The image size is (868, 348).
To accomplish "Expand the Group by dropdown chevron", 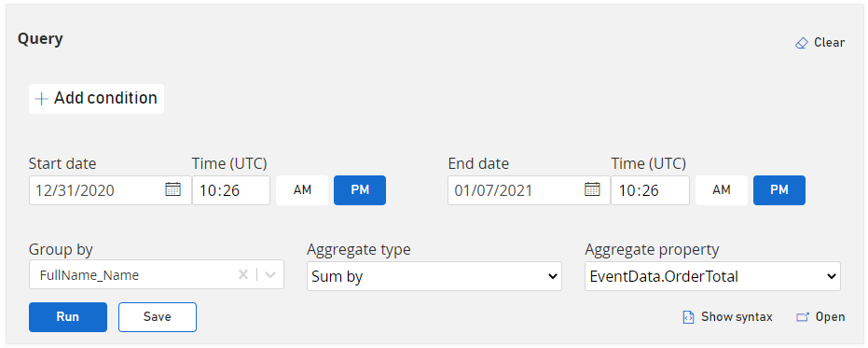I will (x=270, y=274).
